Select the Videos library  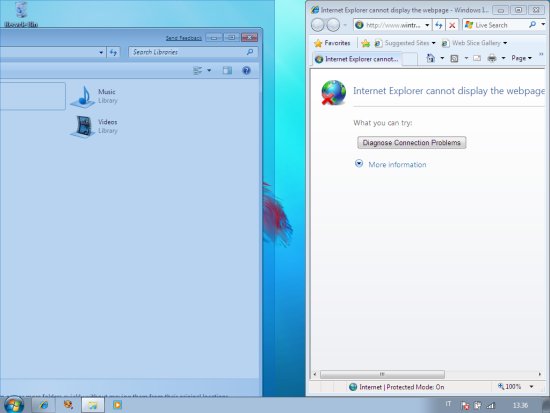pos(94,126)
